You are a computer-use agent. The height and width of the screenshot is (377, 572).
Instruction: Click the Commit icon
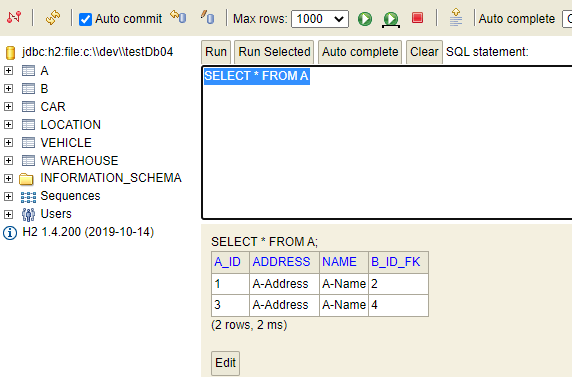pos(208,17)
